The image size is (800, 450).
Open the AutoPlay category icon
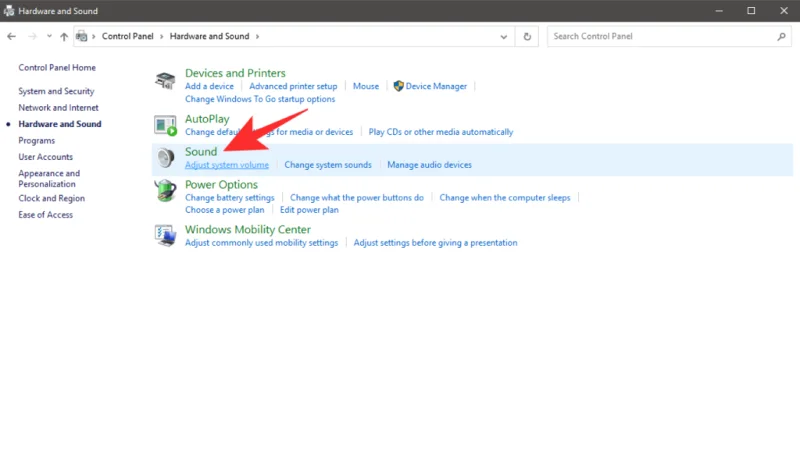[166, 125]
